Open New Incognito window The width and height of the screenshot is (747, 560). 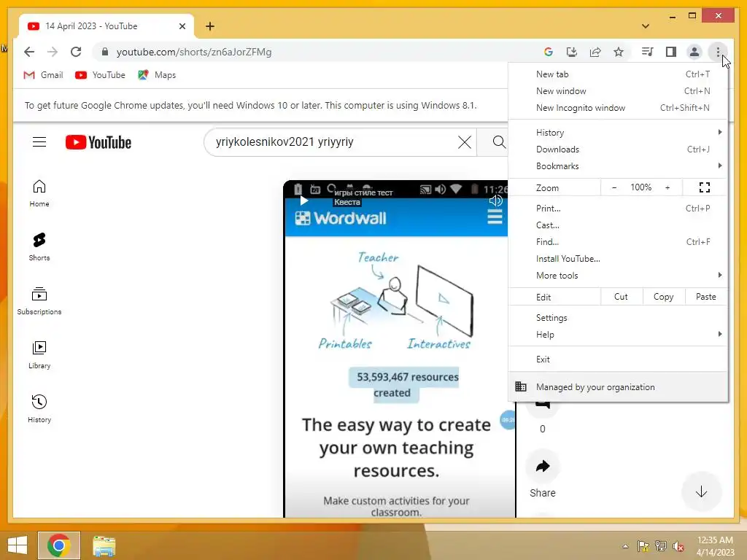(x=618, y=108)
